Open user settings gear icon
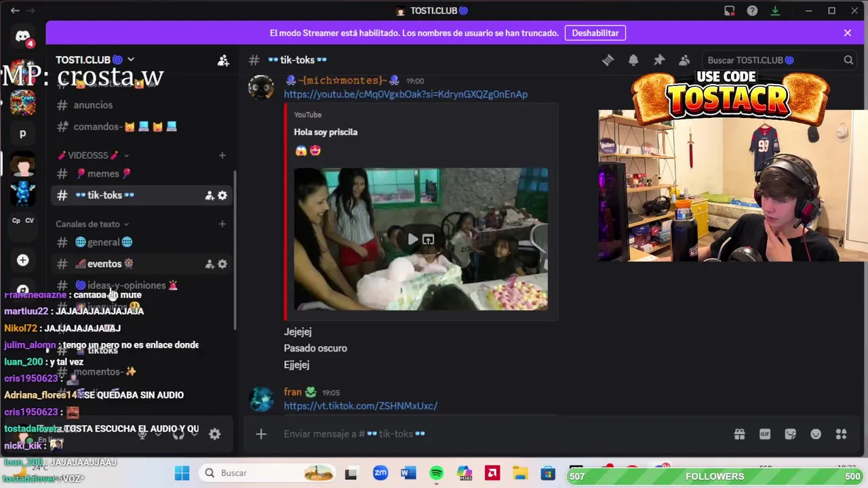The image size is (868, 488). [214, 434]
